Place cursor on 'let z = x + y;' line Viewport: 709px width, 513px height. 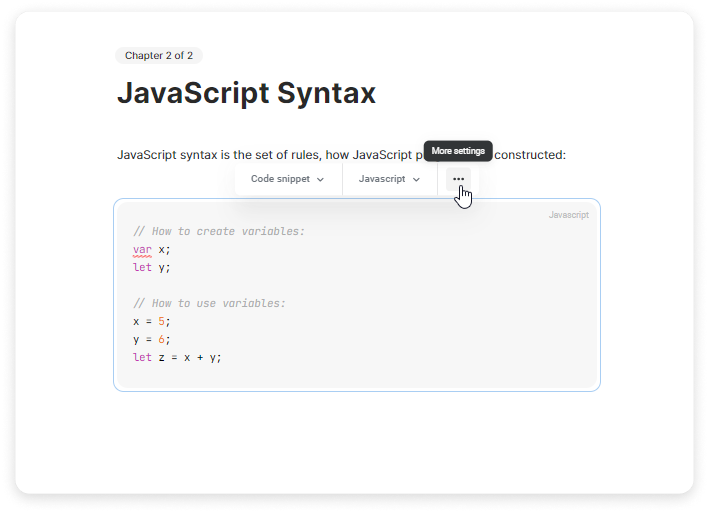(177, 357)
